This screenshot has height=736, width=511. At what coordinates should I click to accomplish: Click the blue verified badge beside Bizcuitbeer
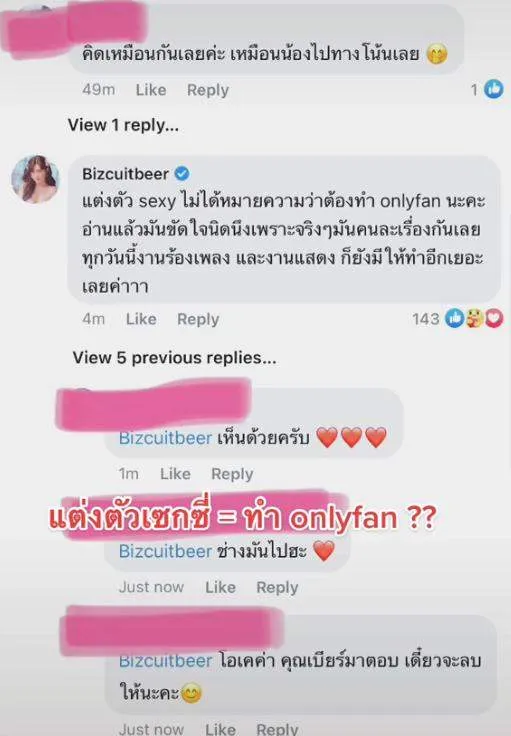click(x=182, y=174)
